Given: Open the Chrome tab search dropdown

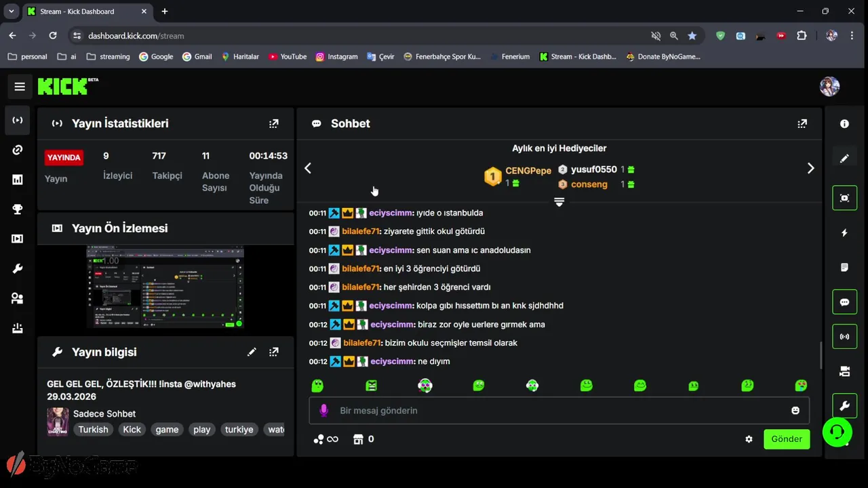Looking at the screenshot, I should (12, 12).
